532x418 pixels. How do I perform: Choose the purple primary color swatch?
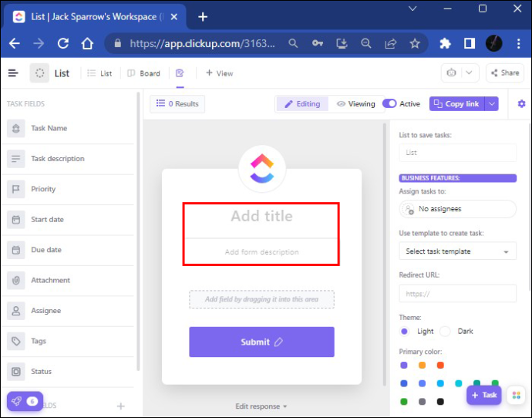[x=404, y=366]
